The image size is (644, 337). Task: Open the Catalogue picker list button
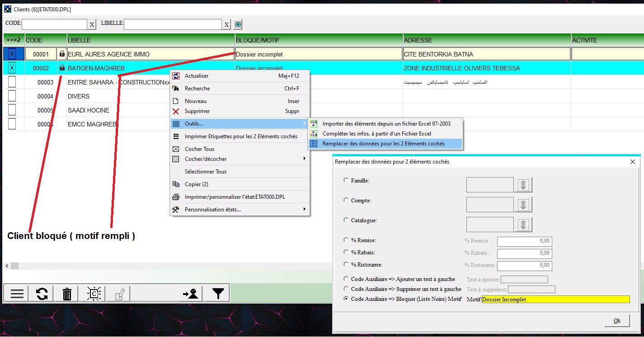(523, 225)
